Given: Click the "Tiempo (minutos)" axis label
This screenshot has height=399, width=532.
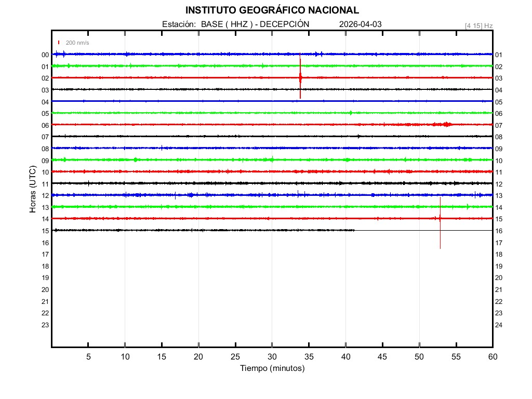Looking at the screenshot, I should tap(272, 368).
